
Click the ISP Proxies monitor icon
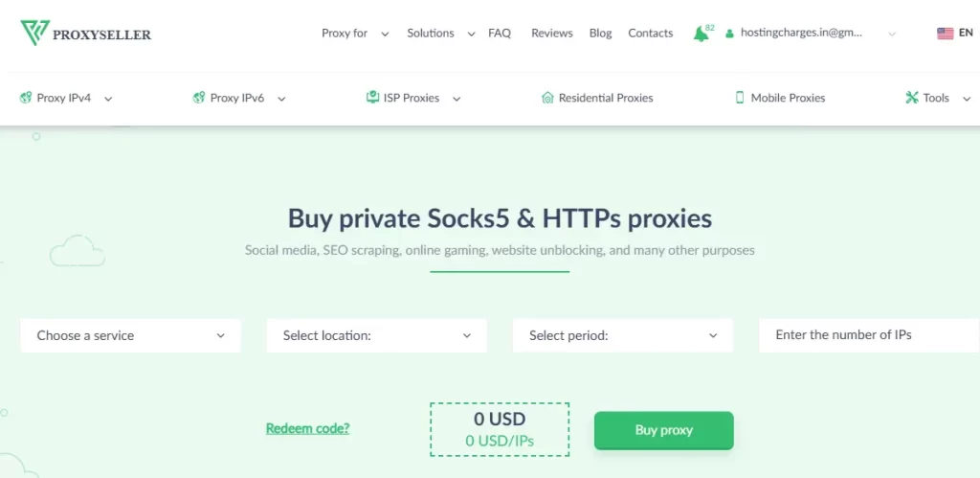372,98
